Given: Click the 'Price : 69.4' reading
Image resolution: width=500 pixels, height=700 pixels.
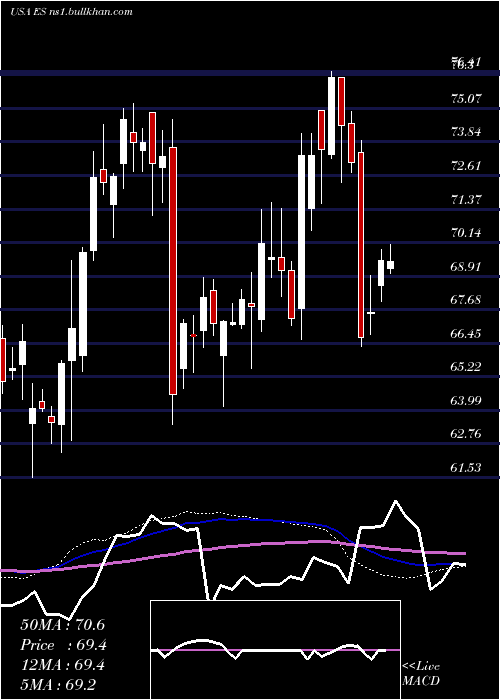Looking at the screenshot, I should [63, 645].
